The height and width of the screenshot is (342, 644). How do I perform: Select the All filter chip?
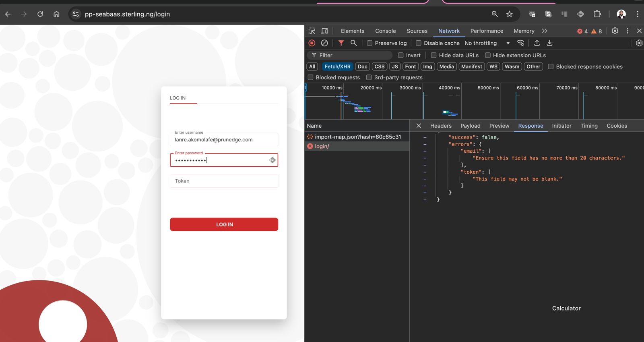[312, 66]
